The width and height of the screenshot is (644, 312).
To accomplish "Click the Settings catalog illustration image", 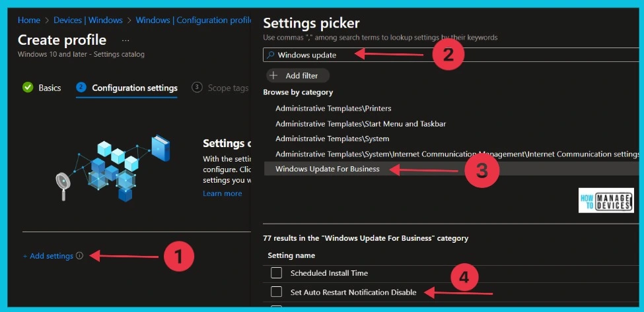I will [x=113, y=168].
